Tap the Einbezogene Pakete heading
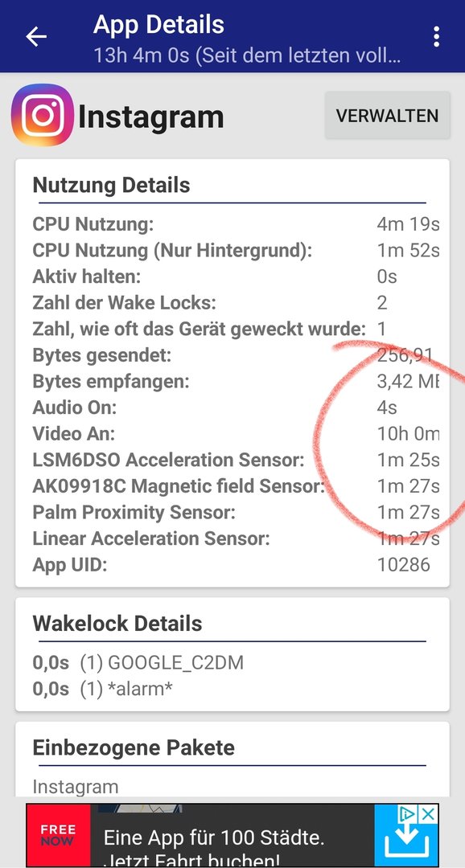Viewport: 465px width, 868px height. [134, 747]
